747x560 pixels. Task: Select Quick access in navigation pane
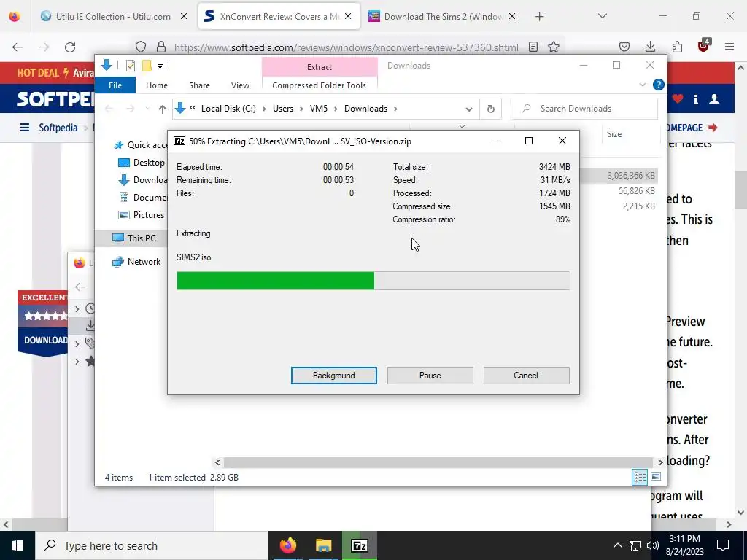point(141,145)
